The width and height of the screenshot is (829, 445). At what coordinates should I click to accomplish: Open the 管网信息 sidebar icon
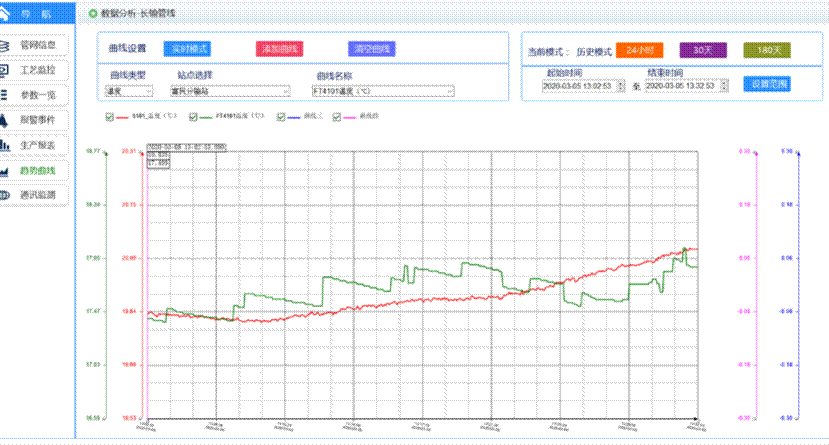pos(4,45)
